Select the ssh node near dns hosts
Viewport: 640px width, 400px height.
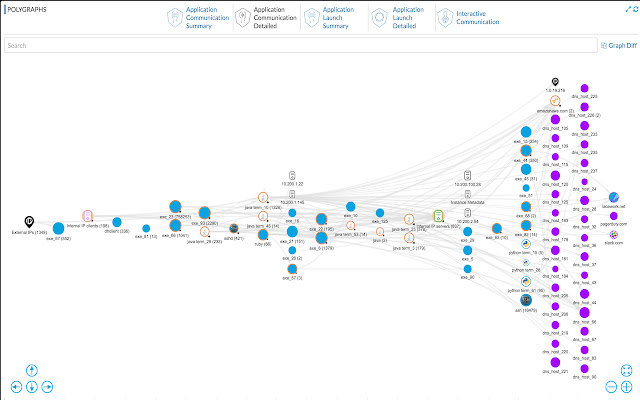coord(526,300)
